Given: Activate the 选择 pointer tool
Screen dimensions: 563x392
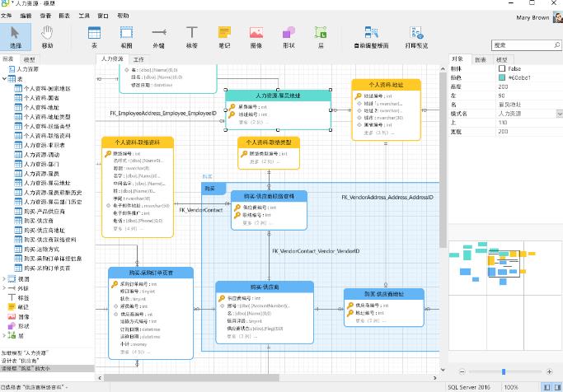Looking at the screenshot, I should coord(16,37).
